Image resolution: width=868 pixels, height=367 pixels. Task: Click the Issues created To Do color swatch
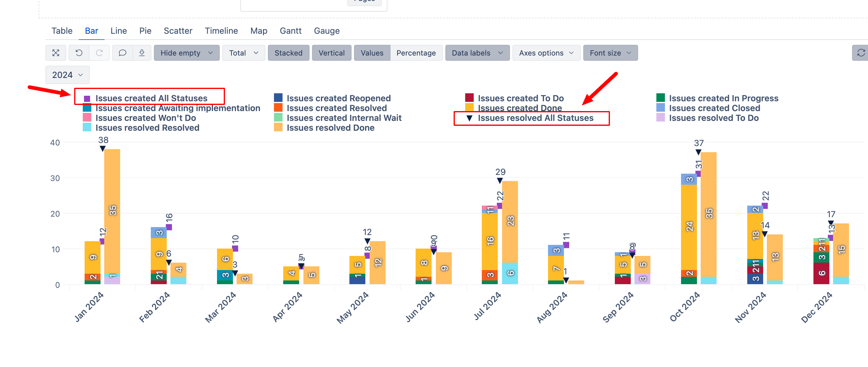(469, 98)
